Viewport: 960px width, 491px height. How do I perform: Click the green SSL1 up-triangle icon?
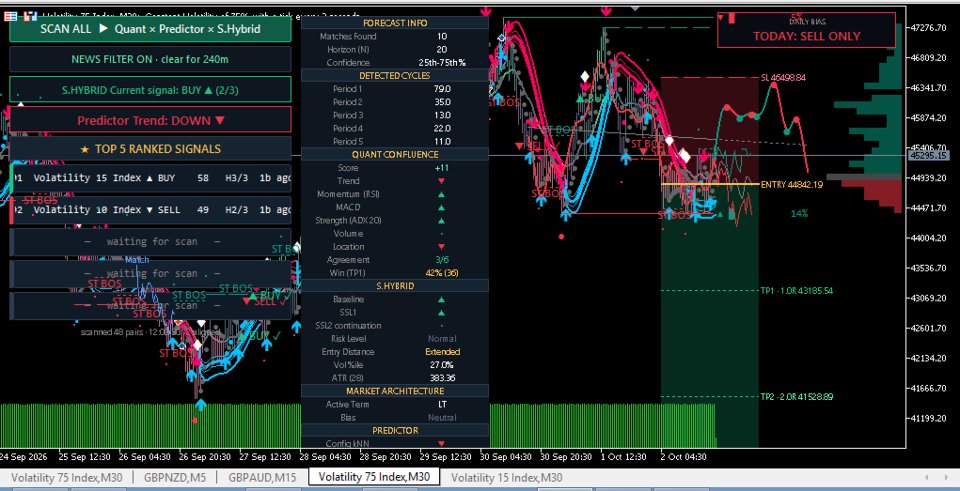[x=441, y=312]
